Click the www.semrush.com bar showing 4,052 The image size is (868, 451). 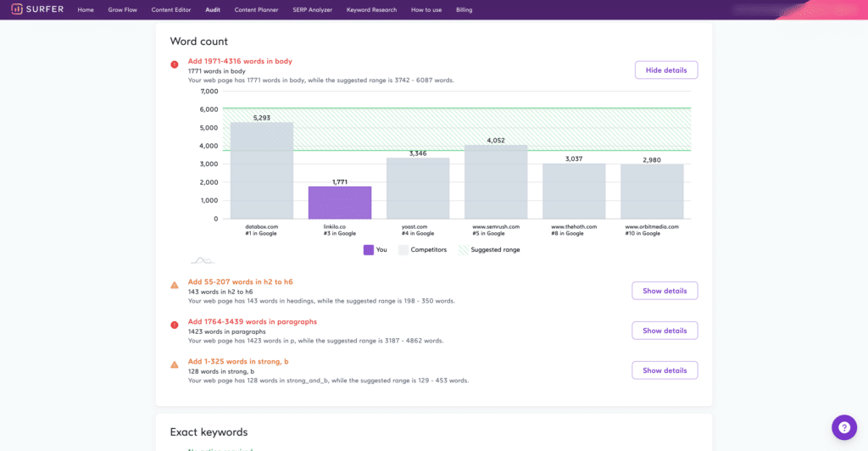tap(496, 181)
